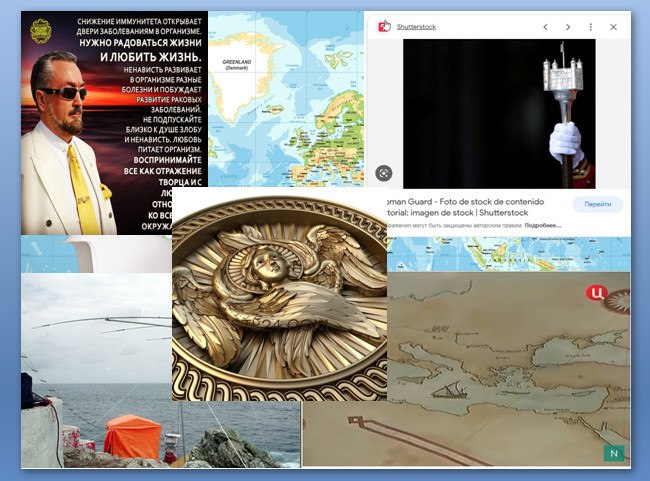Open the Shutterstock source link
This screenshot has width=650, height=481.
tap(416, 27)
